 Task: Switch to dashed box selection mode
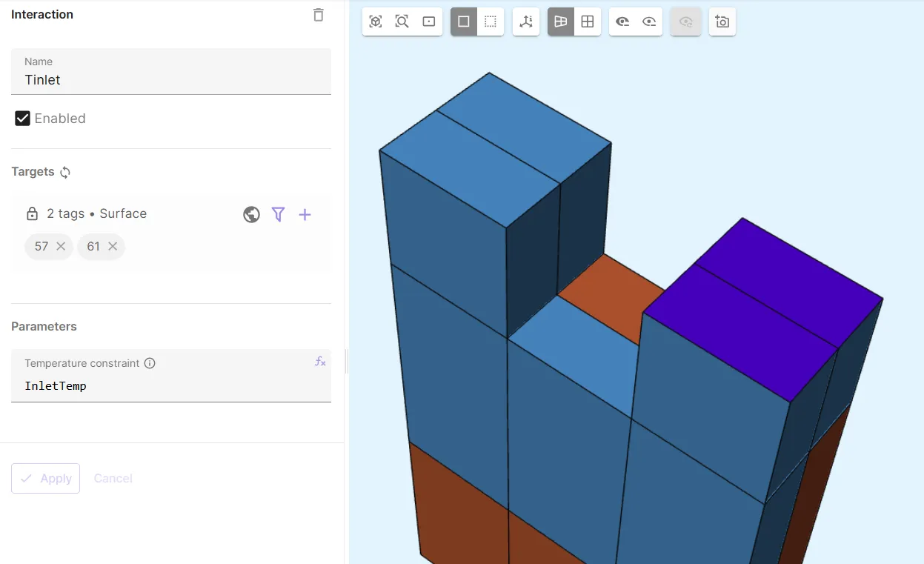pyautogui.click(x=490, y=21)
